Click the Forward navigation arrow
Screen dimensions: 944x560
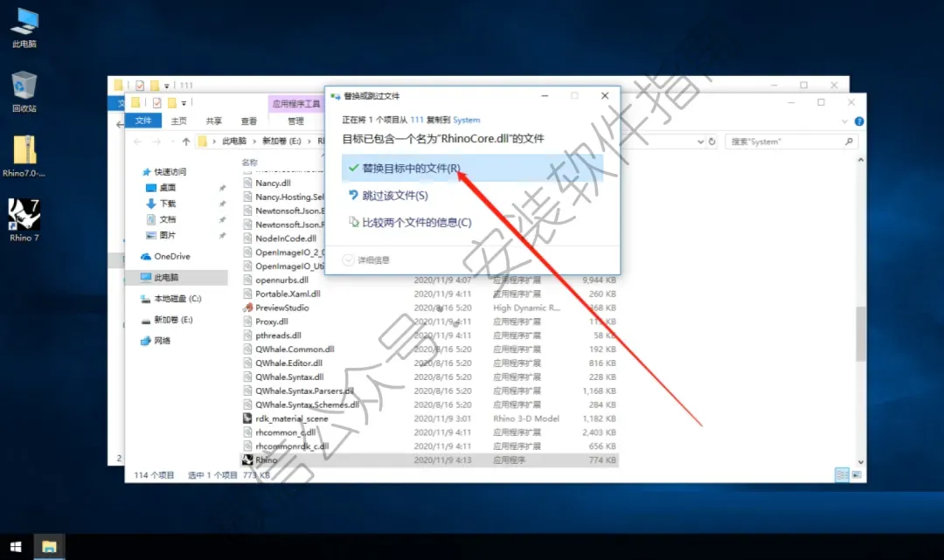pyautogui.click(x=156, y=142)
